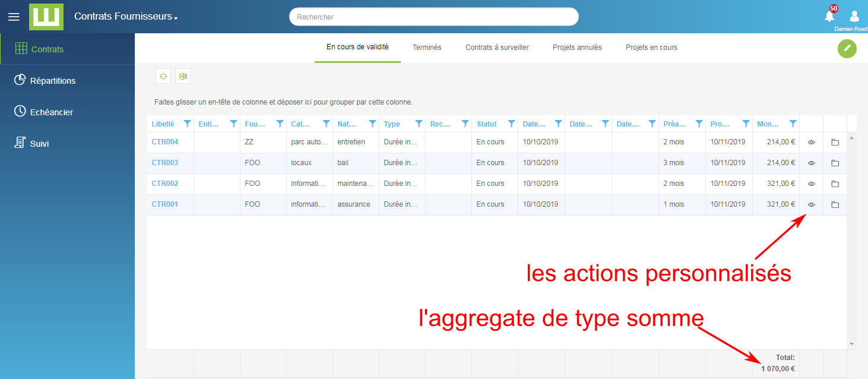
Task: Open the CTR001 contract link
Action: tap(164, 204)
